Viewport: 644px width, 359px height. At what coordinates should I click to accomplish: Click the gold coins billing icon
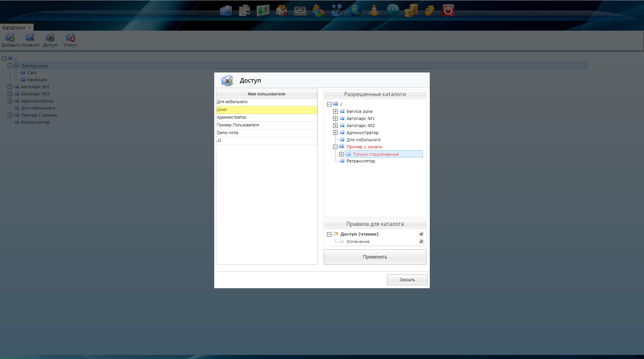[x=411, y=10]
